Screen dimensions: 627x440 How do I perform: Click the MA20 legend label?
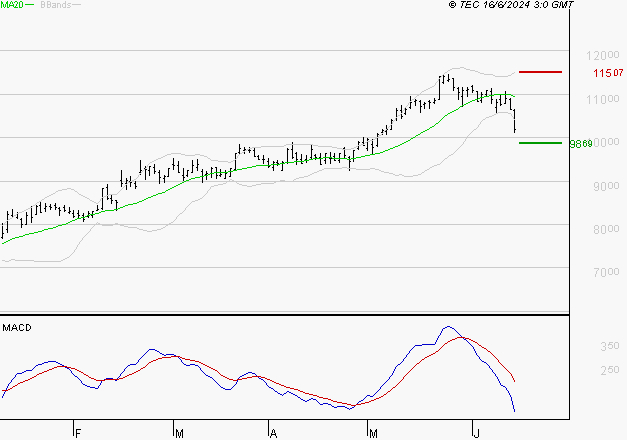pyautogui.click(x=12, y=5)
